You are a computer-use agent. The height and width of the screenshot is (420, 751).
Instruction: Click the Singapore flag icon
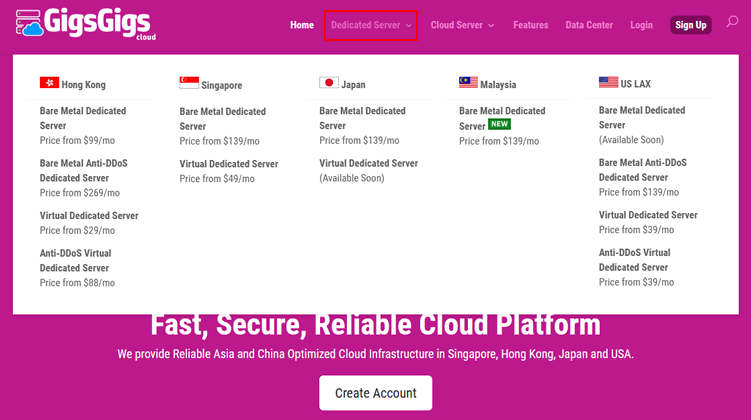(189, 84)
